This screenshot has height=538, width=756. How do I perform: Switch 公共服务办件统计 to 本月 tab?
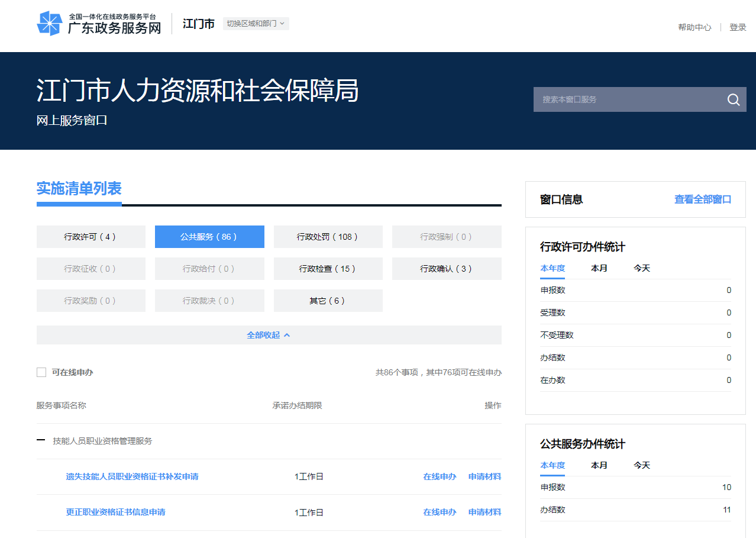pos(599,465)
